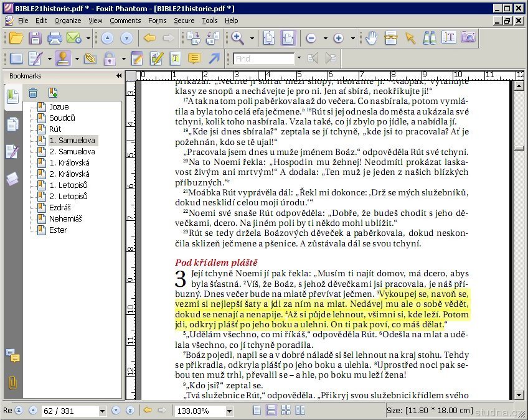The width and height of the screenshot is (528, 420).
Task: Select the Note comment tool
Action: [194, 58]
